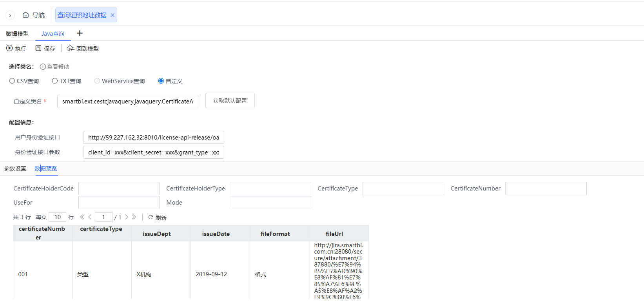644x301 pixels.
Task: Expand the left sidebar chevron
Action: [10, 15]
